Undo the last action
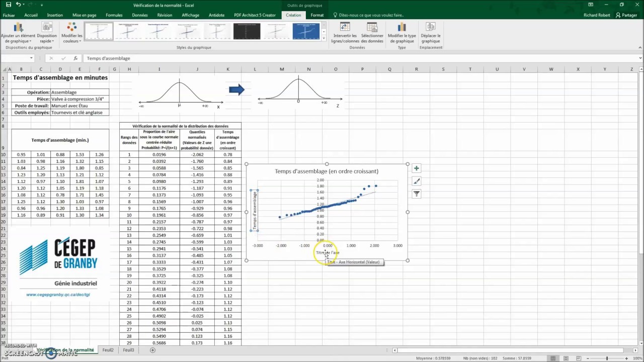 pyautogui.click(x=19, y=5)
